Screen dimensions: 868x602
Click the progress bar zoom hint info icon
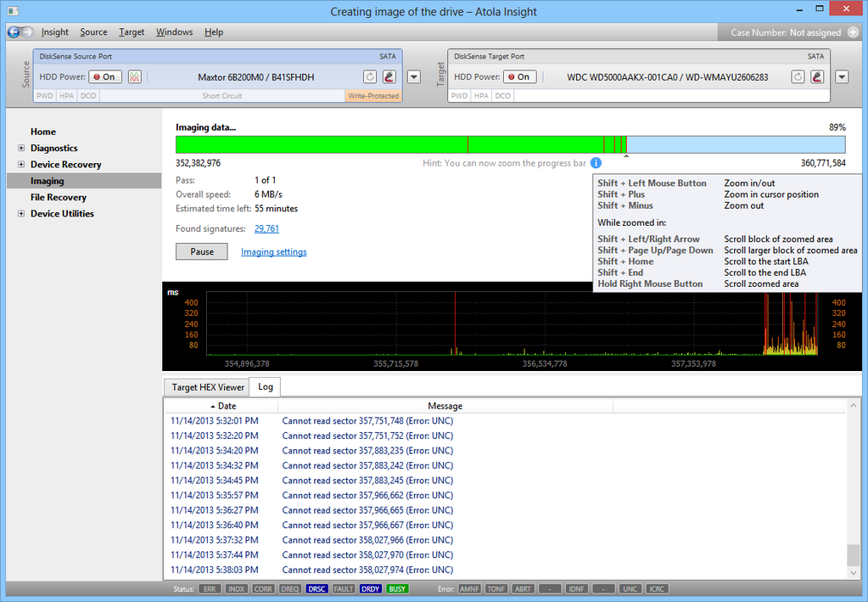596,163
